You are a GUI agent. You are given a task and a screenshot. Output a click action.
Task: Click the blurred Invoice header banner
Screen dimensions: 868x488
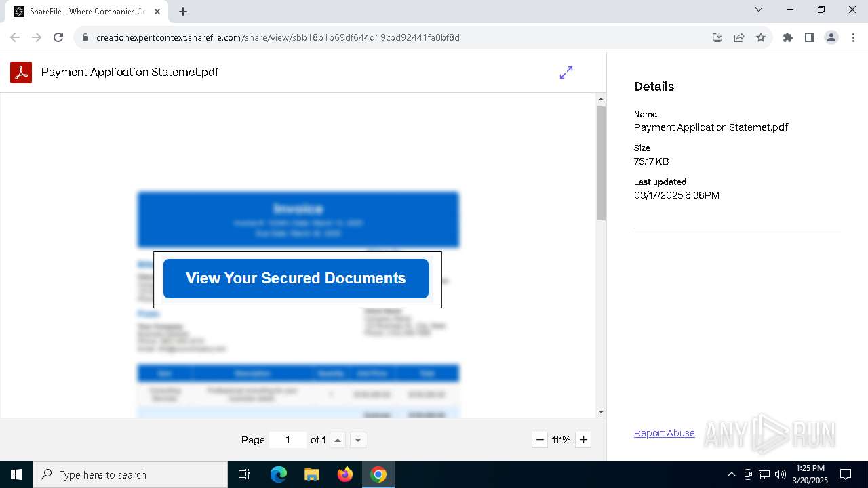pos(298,220)
